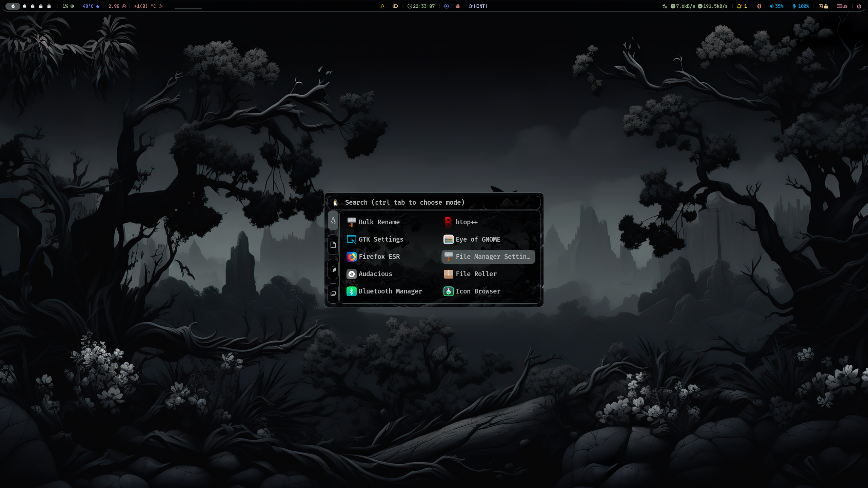Launch Eye of GNOME image viewer
The height and width of the screenshot is (488, 868).
(x=477, y=239)
